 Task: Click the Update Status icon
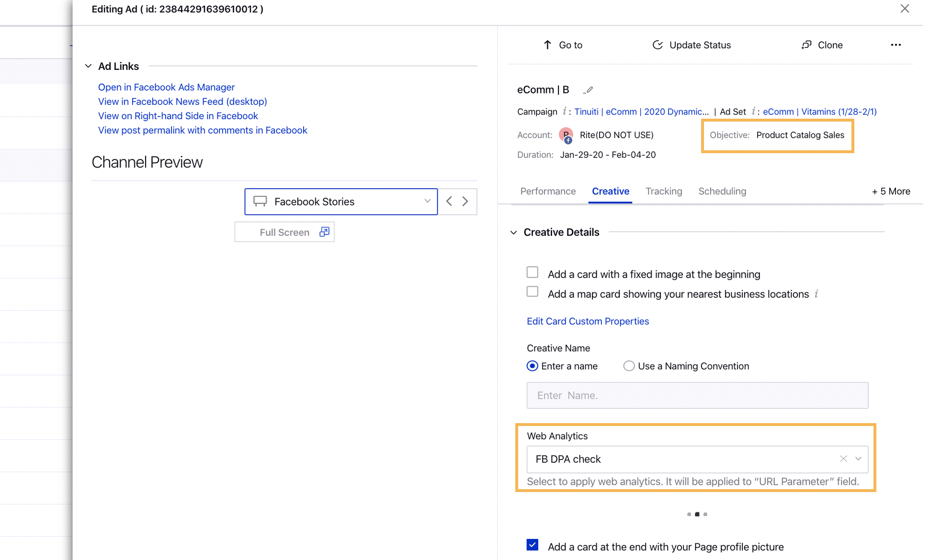[x=657, y=45]
